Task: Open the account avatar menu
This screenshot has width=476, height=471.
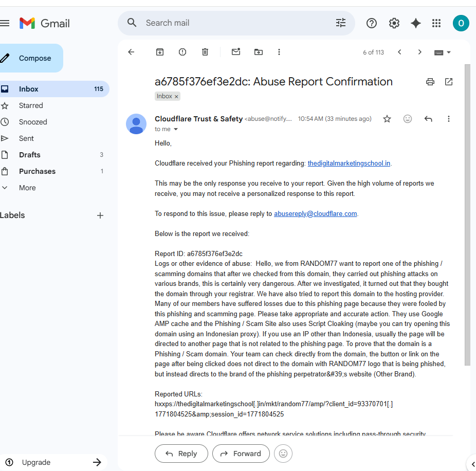Action: tap(461, 23)
